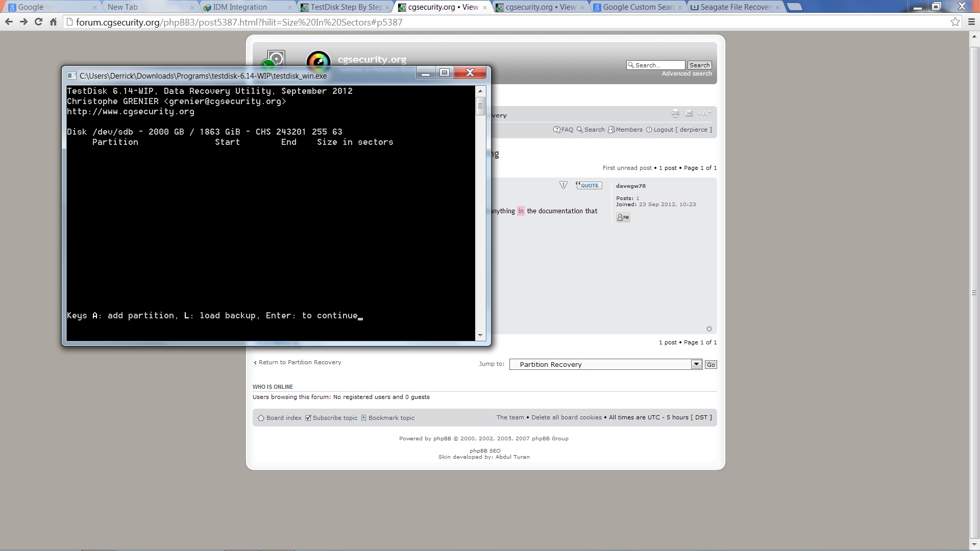Click Return to Partition Recovery link

(x=298, y=362)
